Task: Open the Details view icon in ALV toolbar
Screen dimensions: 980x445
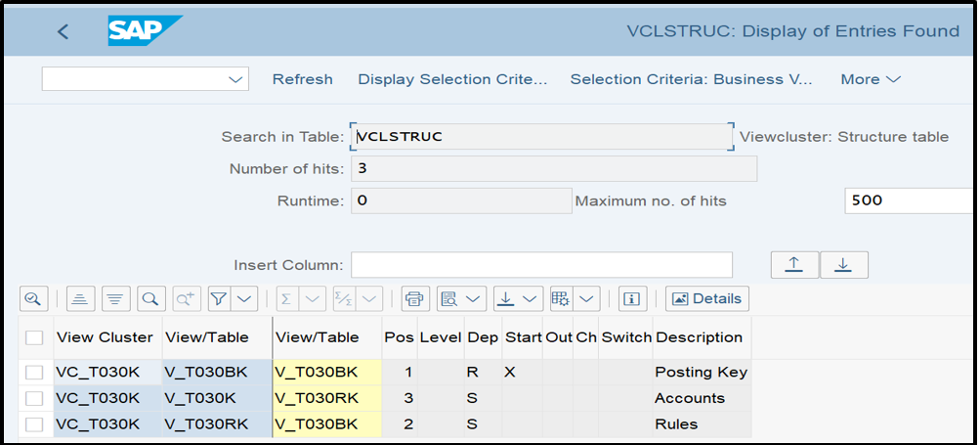Action: coord(32,299)
